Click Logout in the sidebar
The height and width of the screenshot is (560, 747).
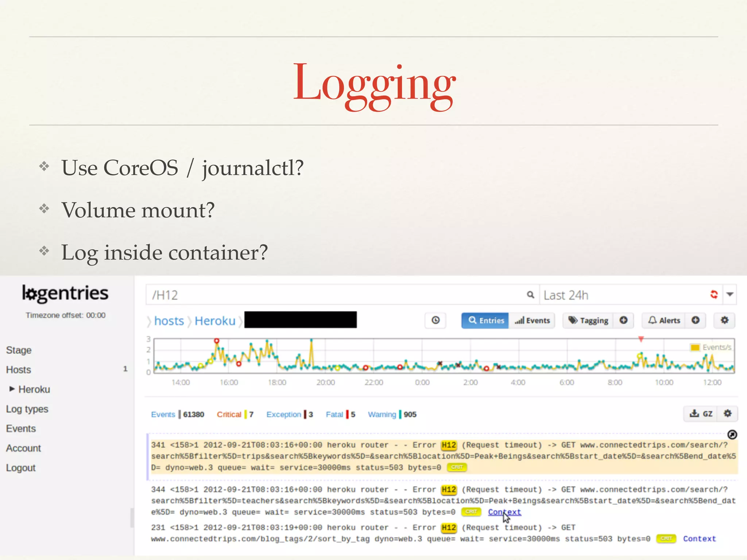point(20,468)
